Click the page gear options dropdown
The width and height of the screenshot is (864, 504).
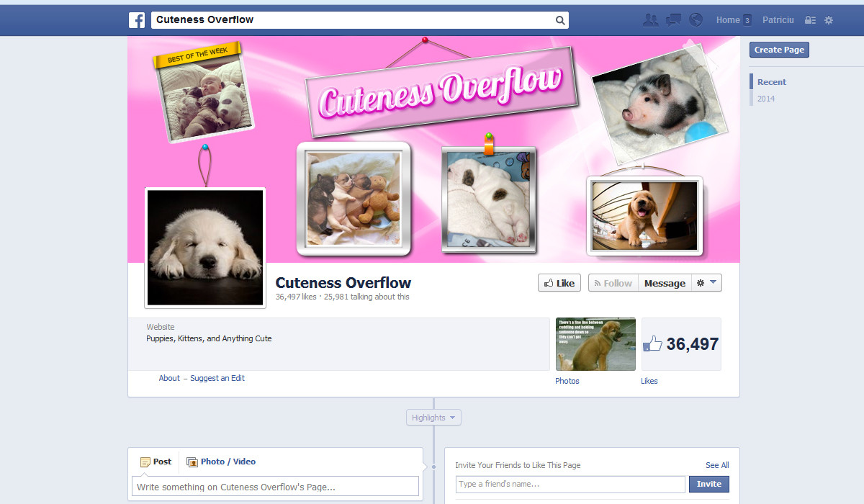(706, 283)
